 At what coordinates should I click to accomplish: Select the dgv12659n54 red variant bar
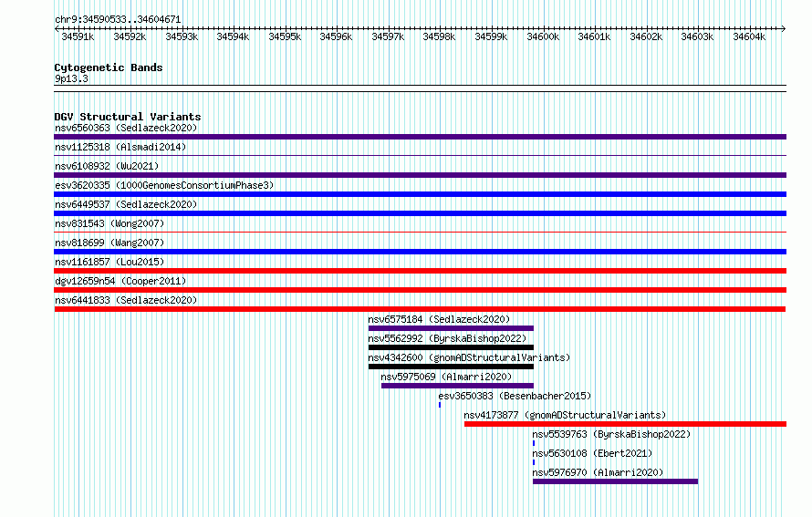(x=420, y=290)
